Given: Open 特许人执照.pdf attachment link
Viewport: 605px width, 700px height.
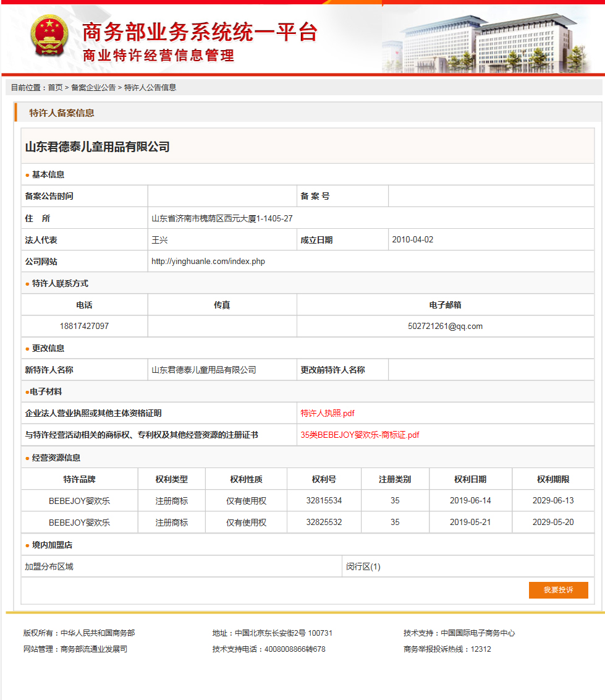Looking at the screenshot, I should (x=328, y=414).
